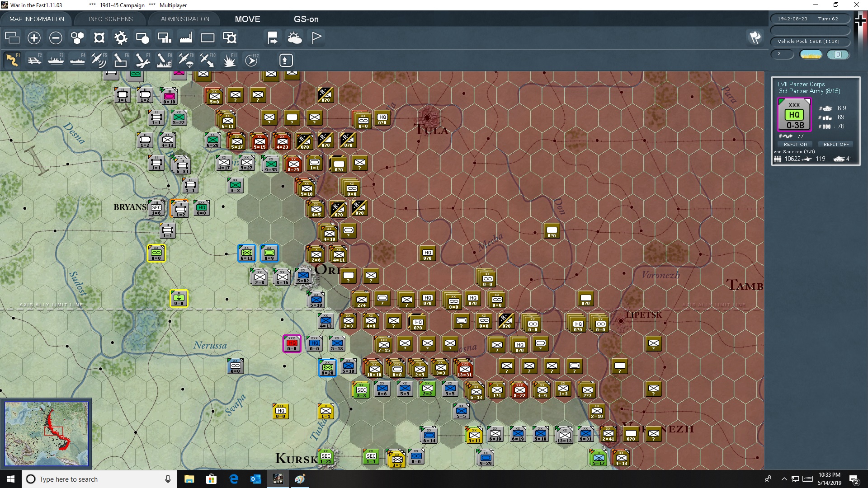Select Air transport mode (F9)
Image resolution: width=868 pixels, height=488 pixels.
pyautogui.click(x=186, y=60)
